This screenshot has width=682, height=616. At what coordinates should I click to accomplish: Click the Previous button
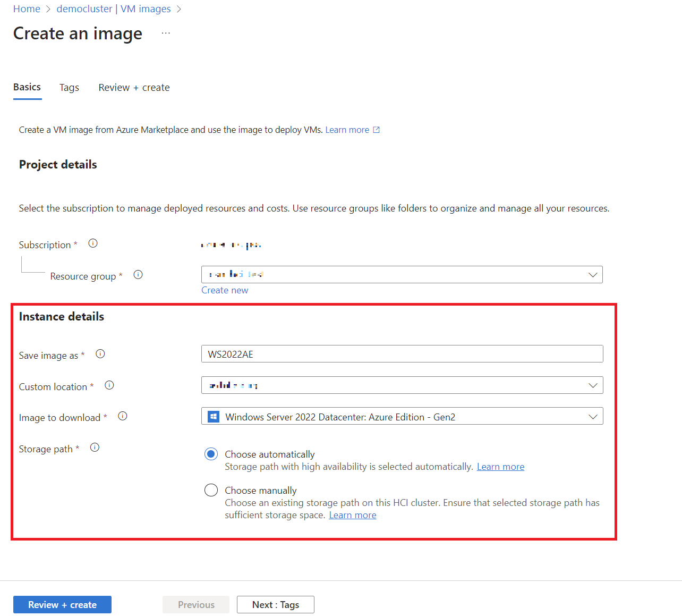click(x=196, y=605)
